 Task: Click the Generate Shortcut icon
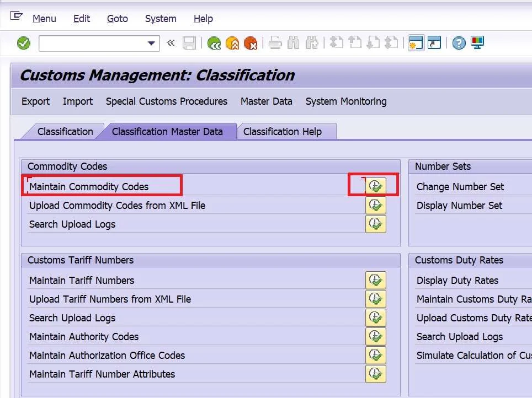(434, 42)
